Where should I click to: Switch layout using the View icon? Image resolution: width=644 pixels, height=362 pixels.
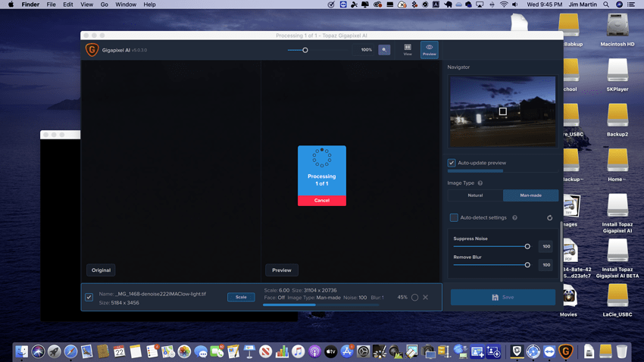[408, 50]
